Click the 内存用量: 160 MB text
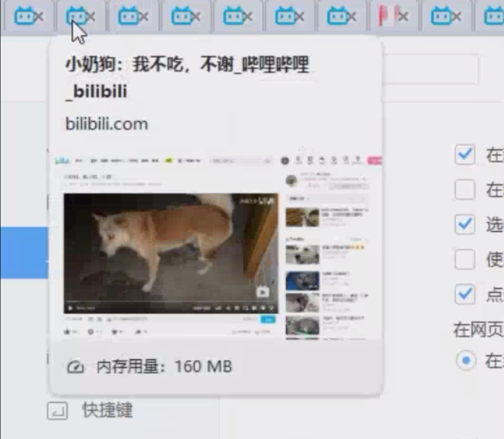The image size is (504, 439). [164, 366]
